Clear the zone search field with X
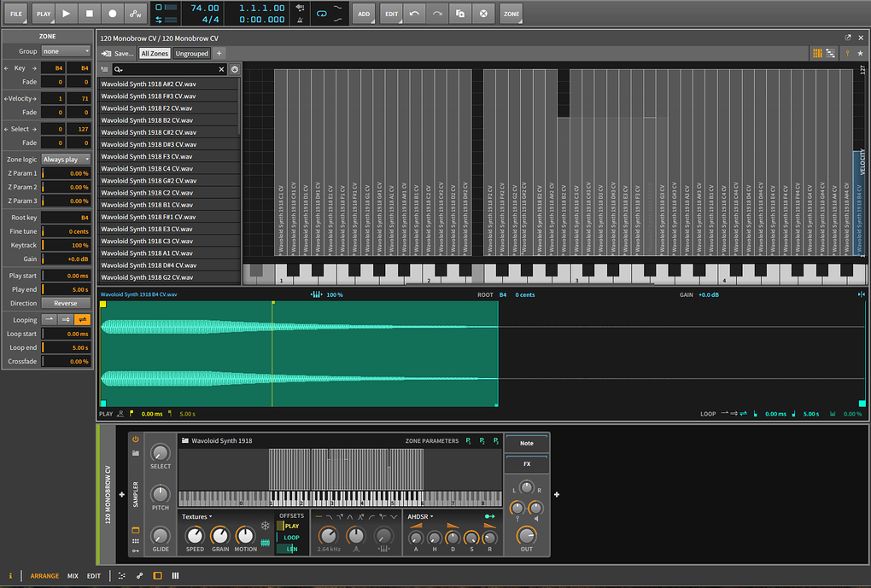The image size is (871, 588). [x=221, y=69]
